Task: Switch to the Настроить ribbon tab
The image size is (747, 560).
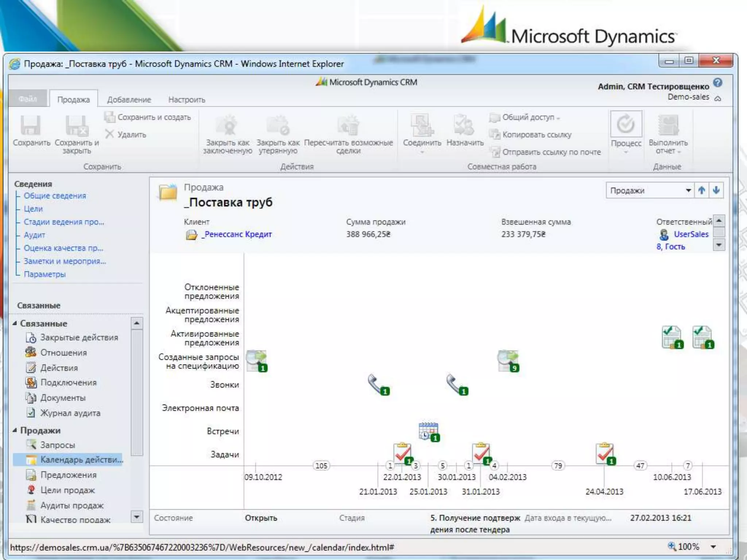Action: coord(186,100)
